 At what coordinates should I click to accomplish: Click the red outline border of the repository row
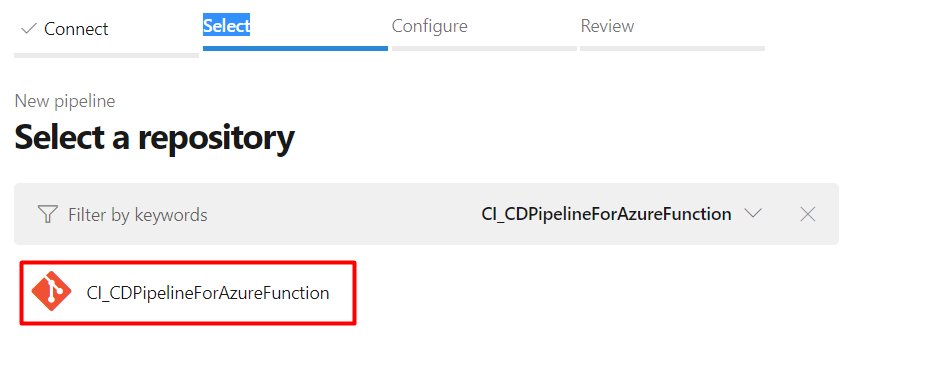[x=188, y=262]
